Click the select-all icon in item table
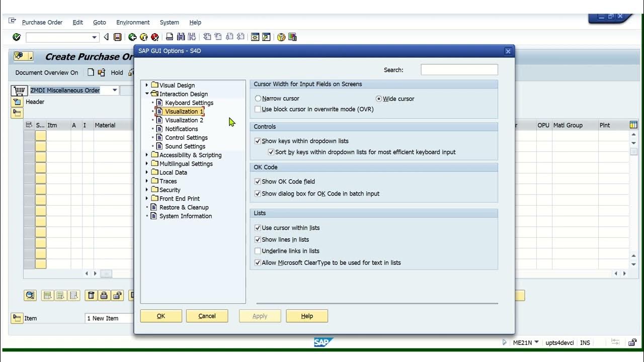Viewport: 644px width, 362px height. 29,125
